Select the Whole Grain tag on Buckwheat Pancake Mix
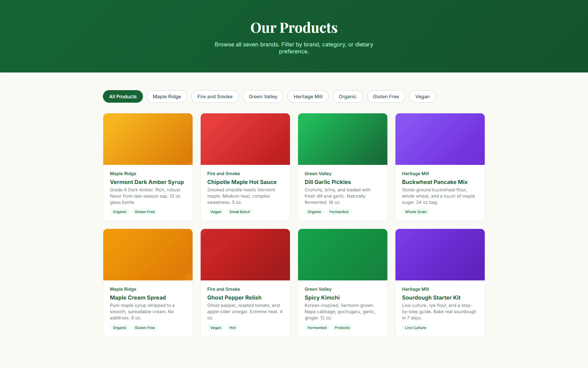 (416, 212)
